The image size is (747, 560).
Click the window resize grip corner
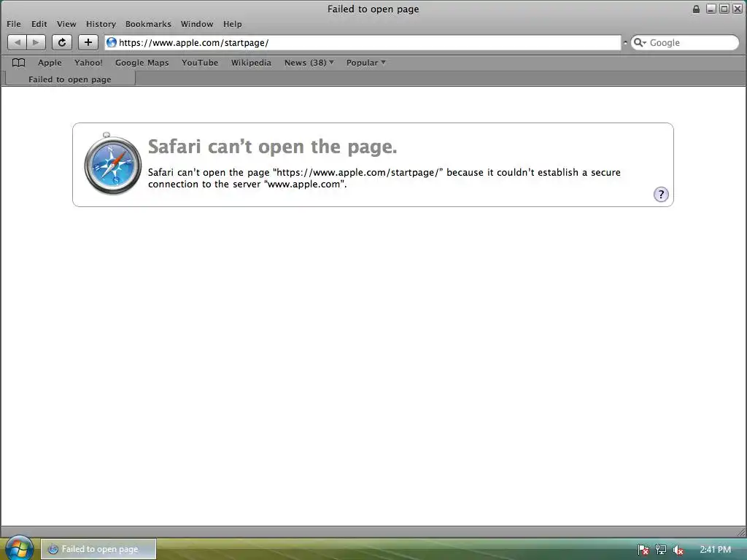tap(741, 532)
